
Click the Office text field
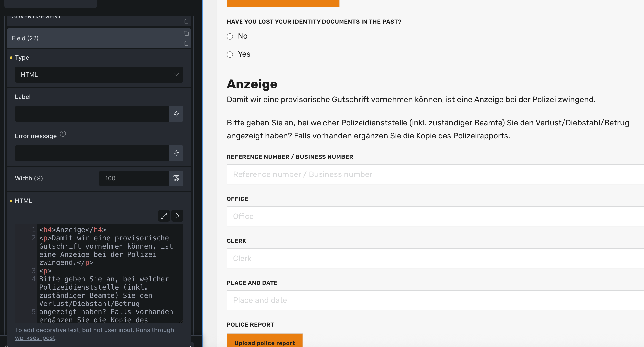click(435, 217)
